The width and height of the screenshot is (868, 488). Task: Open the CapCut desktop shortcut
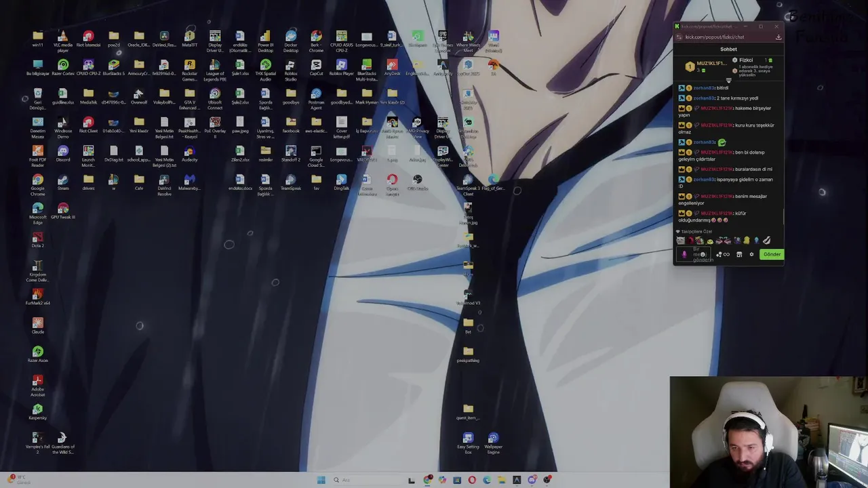(316, 68)
